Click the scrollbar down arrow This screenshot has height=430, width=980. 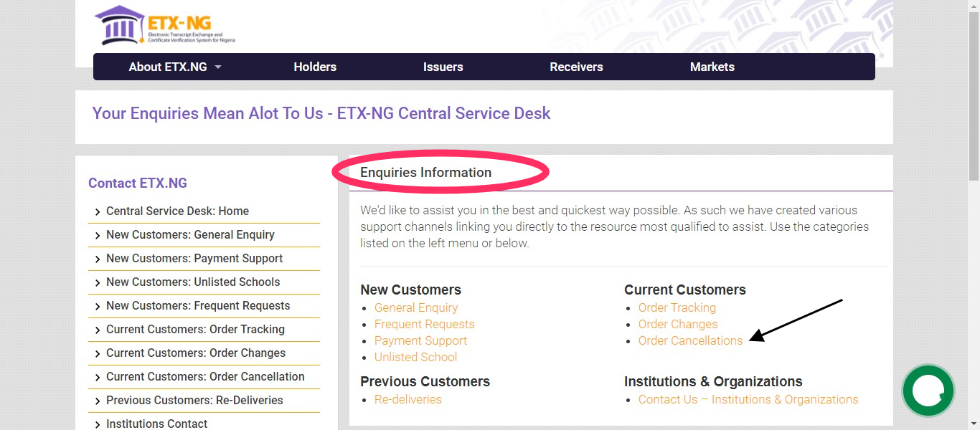click(974, 424)
